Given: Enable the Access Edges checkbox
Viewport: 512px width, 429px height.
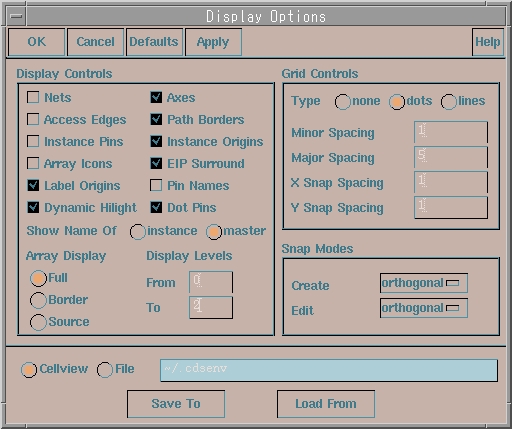Looking at the screenshot, I should 33,119.
